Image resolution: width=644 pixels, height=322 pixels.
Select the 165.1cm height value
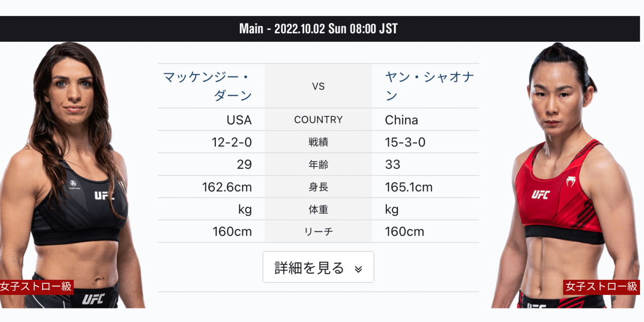pyautogui.click(x=408, y=187)
